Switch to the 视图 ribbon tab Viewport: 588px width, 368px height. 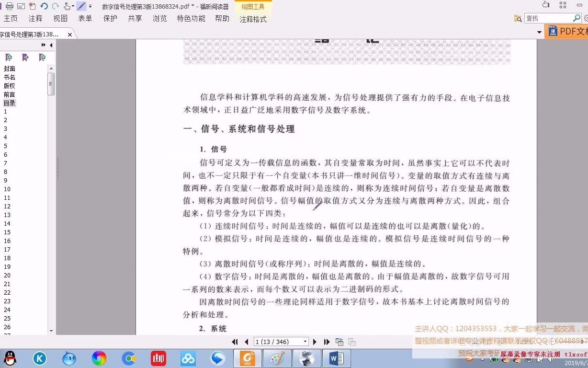[60, 18]
